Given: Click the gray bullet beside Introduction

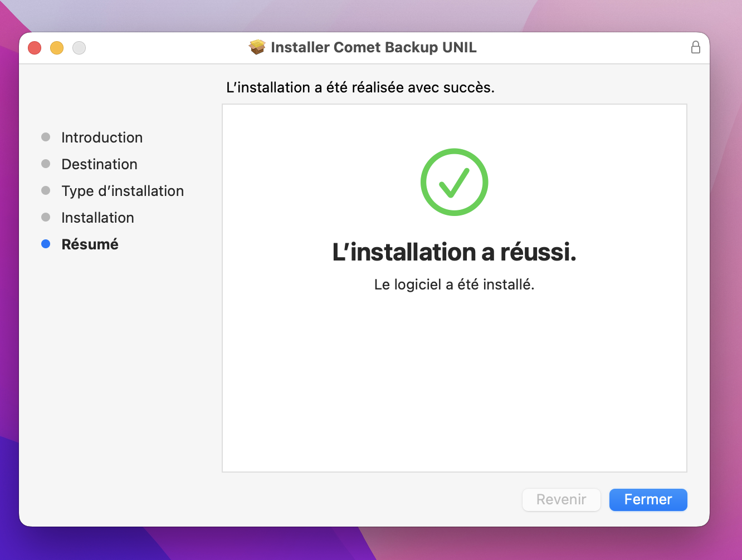Looking at the screenshot, I should (46, 137).
